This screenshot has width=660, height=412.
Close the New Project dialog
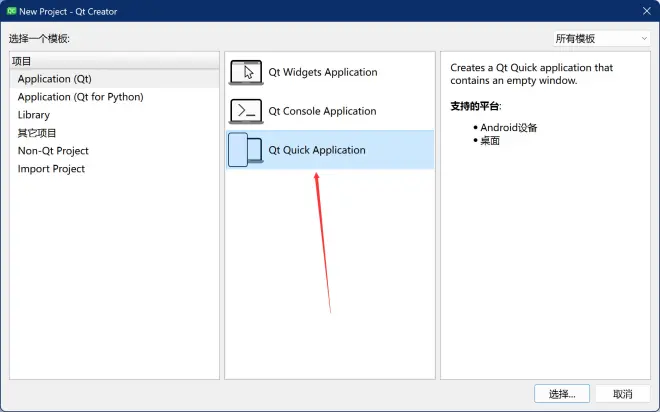pos(647,11)
